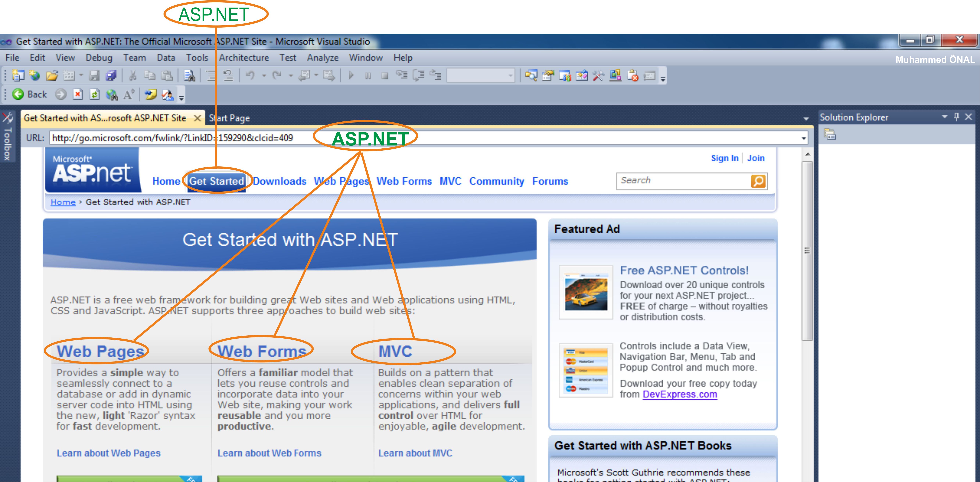Click the Find in Files binoculars icon
The image size is (980, 482).
[189, 75]
